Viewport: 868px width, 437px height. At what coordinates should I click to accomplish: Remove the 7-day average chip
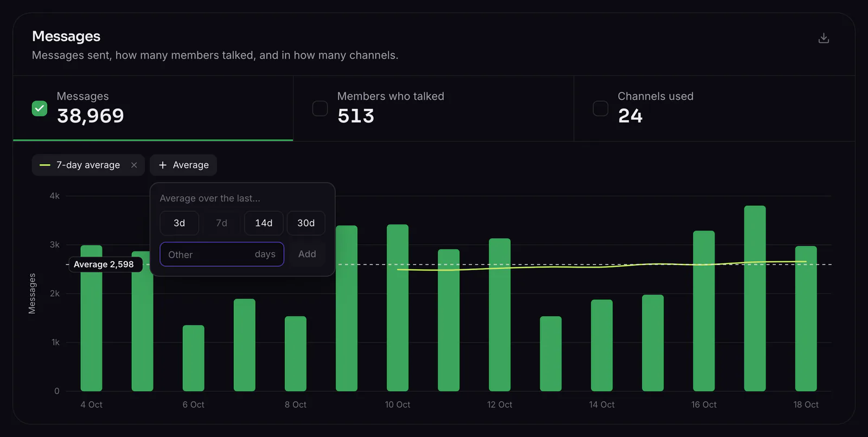134,165
